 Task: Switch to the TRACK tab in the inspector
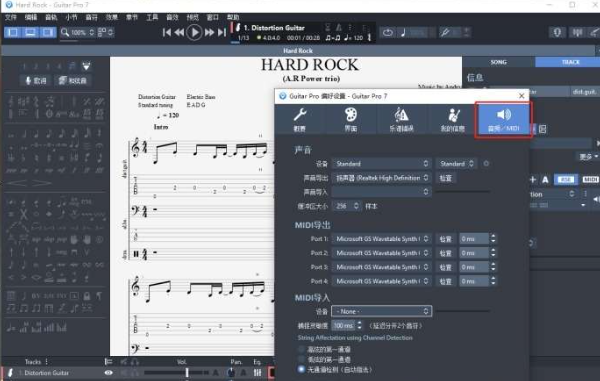click(x=570, y=62)
